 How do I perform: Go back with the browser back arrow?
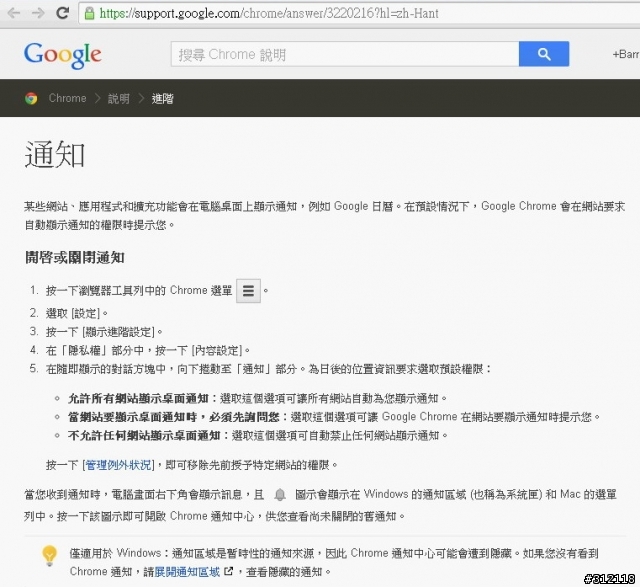(14, 13)
